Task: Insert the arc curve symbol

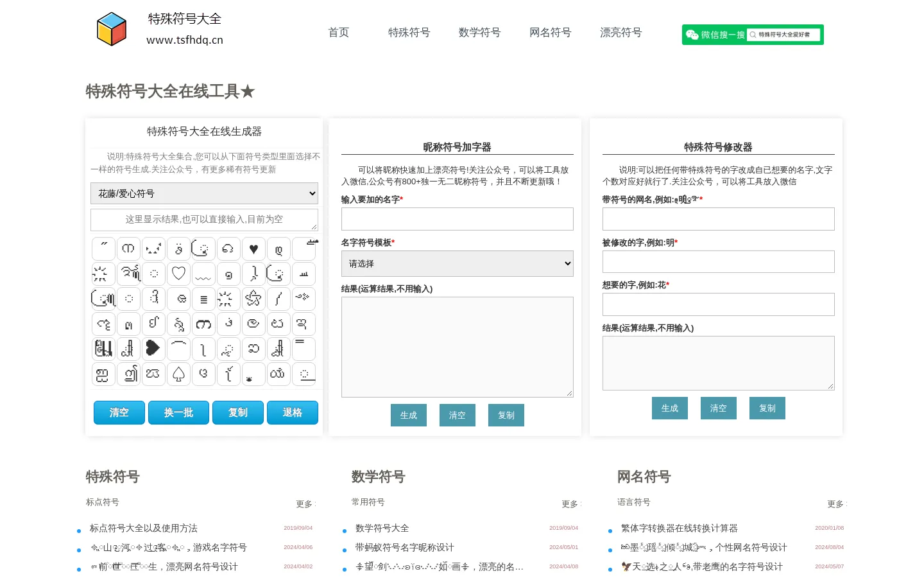Action: [178, 349]
